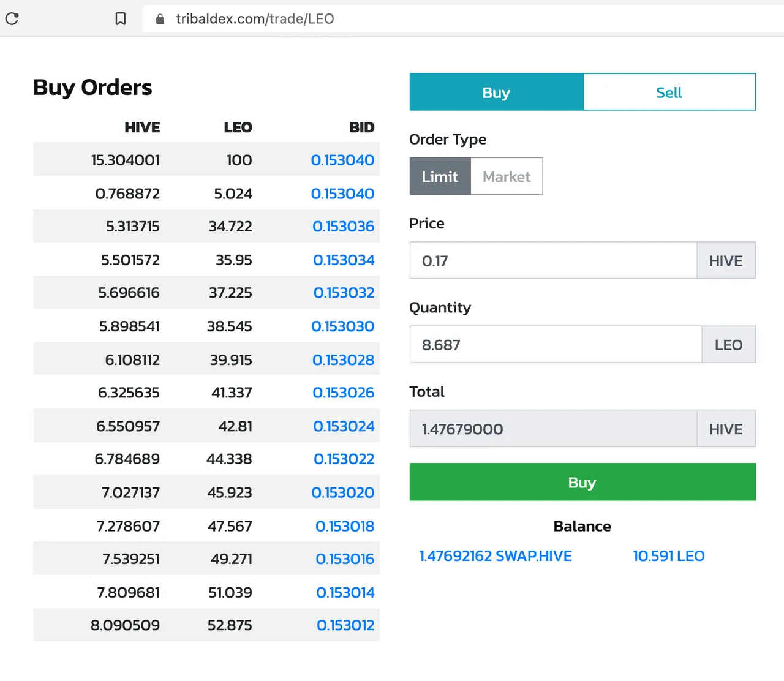Click the Balance heading
Image resolution: width=784 pixels, height=681 pixels.
pyautogui.click(x=582, y=526)
